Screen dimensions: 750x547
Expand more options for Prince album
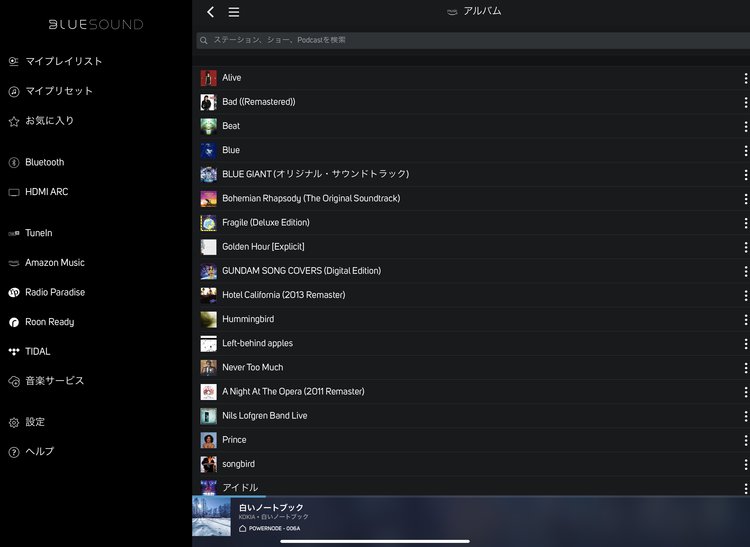[x=745, y=440]
